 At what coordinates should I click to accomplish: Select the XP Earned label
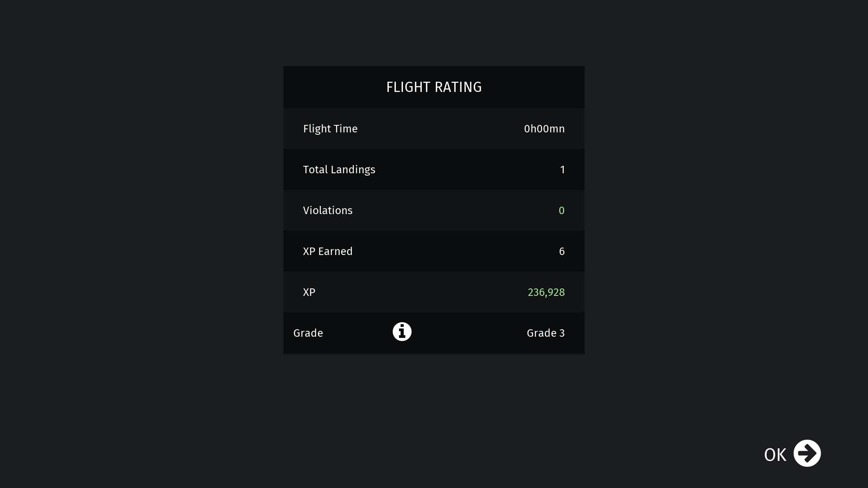[x=327, y=251]
